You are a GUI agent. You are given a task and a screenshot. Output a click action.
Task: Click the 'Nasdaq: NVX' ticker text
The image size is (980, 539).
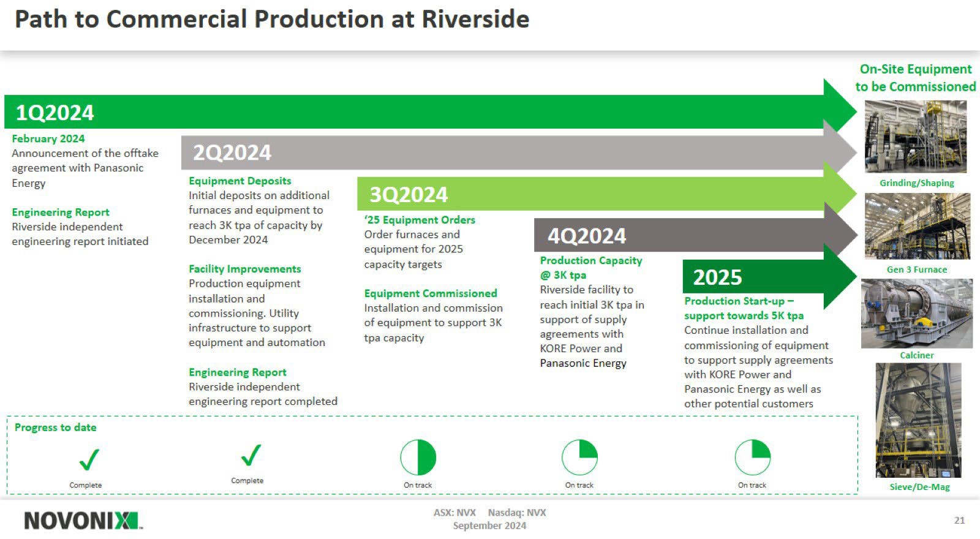tap(517, 513)
